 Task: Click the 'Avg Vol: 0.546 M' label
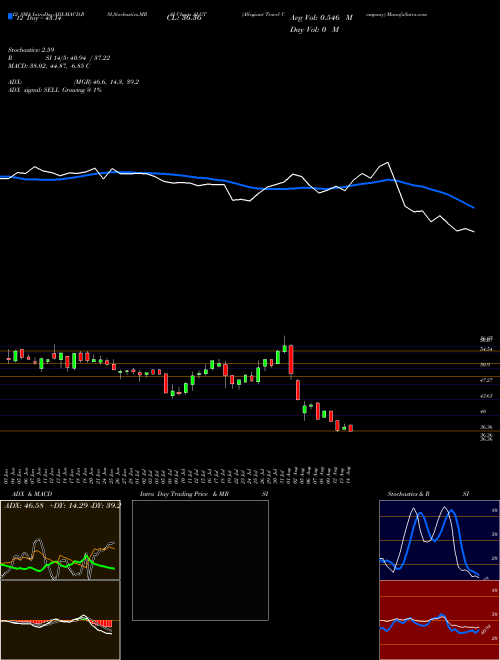pyautogui.click(x=321, y=18)
